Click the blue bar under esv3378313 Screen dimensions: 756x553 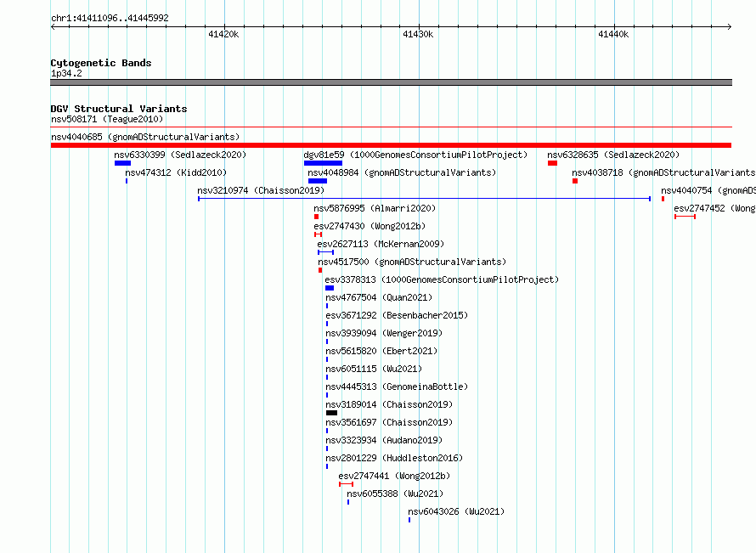[x=330, y=288]
